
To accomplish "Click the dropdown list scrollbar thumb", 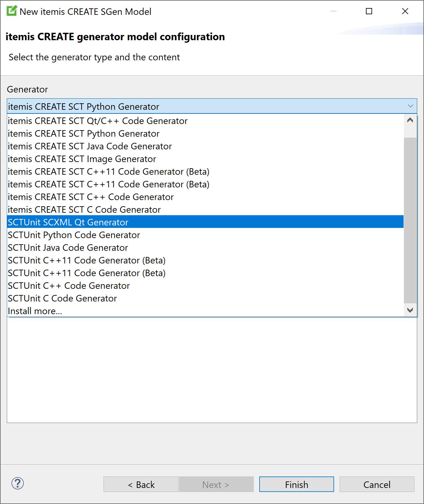I will click(410, 220).
